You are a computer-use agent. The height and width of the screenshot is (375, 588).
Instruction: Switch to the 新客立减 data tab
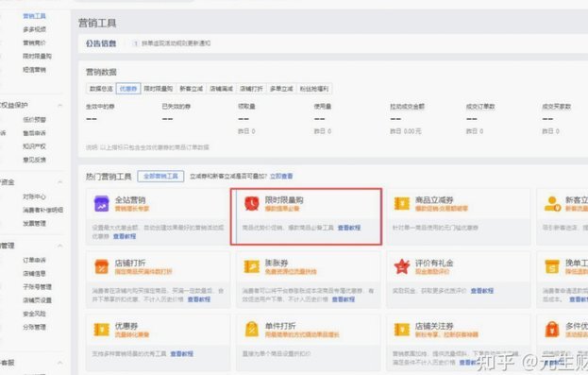pos(191,89)
